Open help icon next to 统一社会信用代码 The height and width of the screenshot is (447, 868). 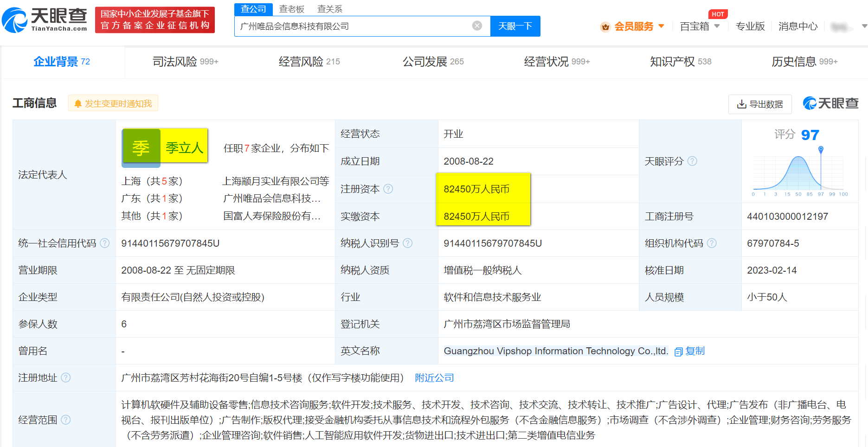[x=105, y=243]
